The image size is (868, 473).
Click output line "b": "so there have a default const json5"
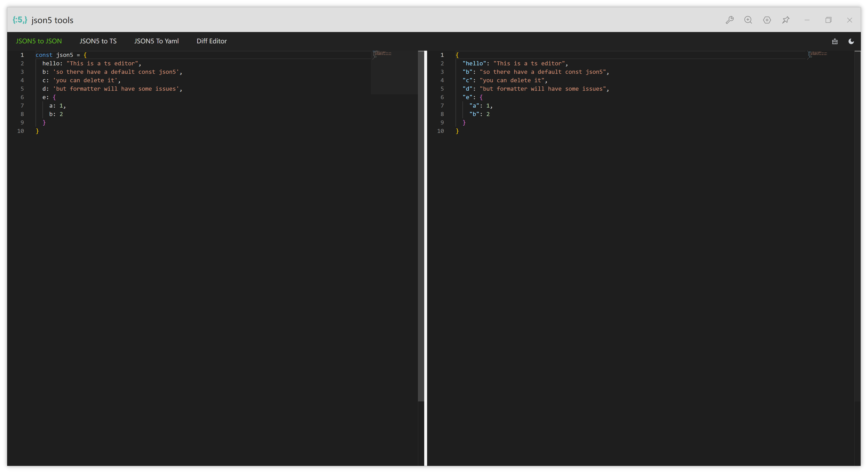[536, 72]
